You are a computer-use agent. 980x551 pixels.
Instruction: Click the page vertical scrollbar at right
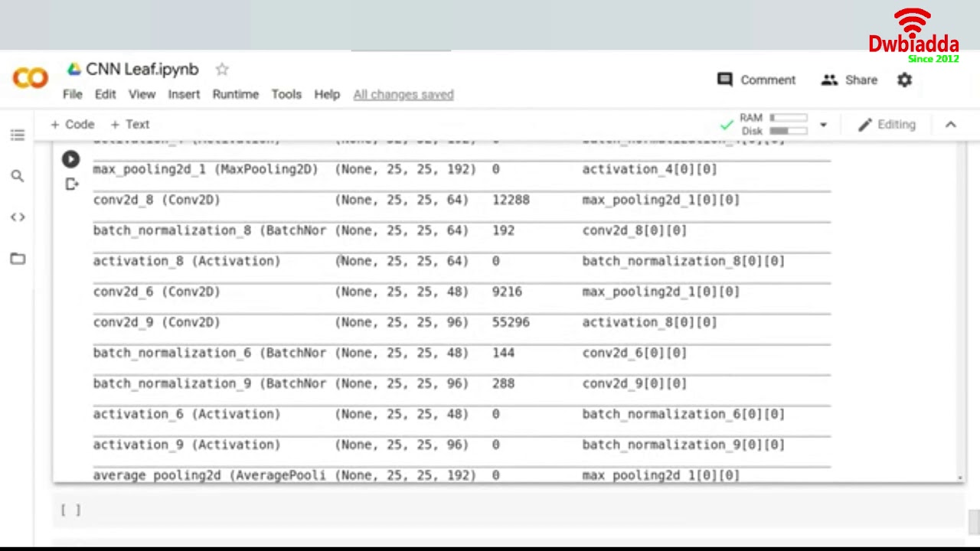click(x=974, y=523)
